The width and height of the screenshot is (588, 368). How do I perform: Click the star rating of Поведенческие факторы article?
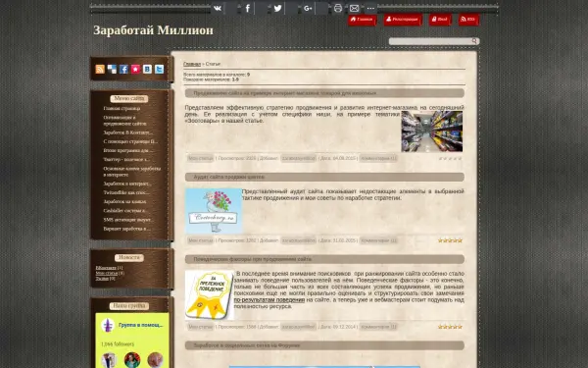(450, 327)
